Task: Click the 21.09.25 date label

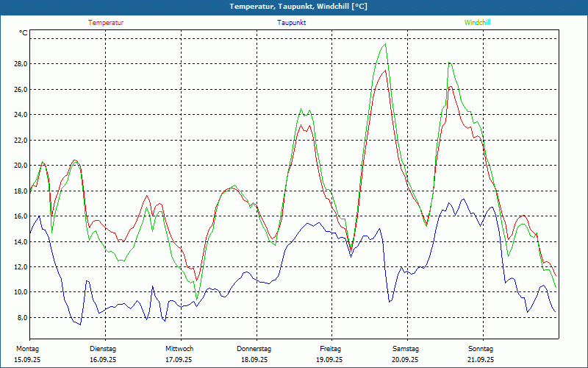Action: click(481, 360)
